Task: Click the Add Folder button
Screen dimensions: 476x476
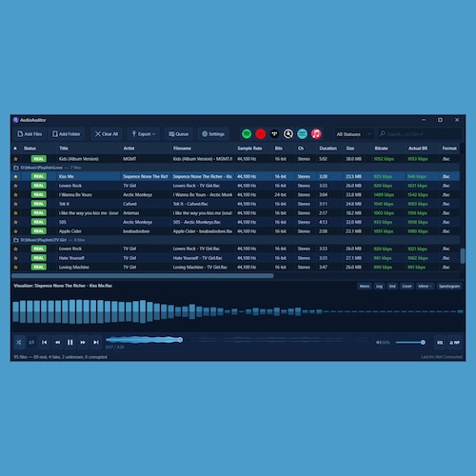Action: pos(67,134)
